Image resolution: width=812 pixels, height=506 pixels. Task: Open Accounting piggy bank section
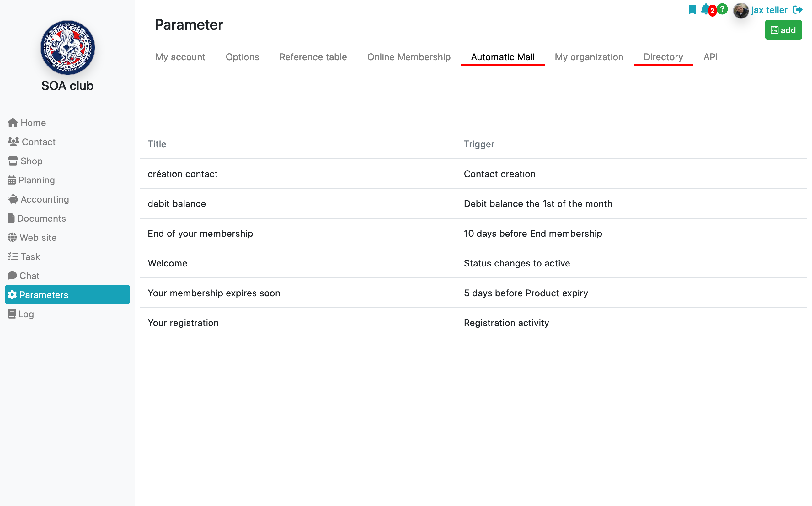[x=38, y=199]
